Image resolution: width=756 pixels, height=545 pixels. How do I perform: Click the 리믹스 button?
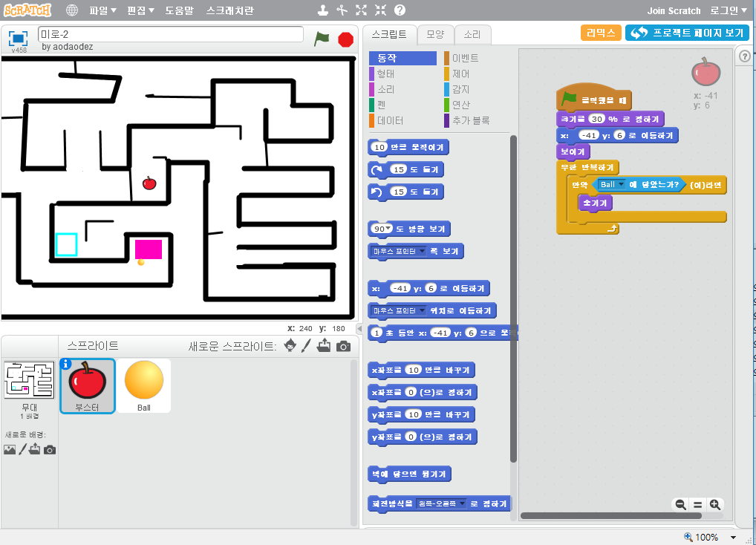601,33
